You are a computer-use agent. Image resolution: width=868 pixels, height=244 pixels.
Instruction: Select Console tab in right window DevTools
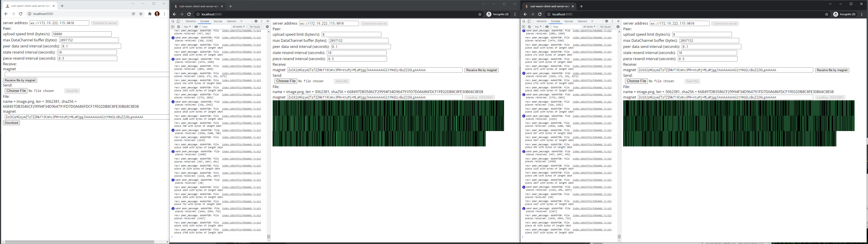(555, 21)
